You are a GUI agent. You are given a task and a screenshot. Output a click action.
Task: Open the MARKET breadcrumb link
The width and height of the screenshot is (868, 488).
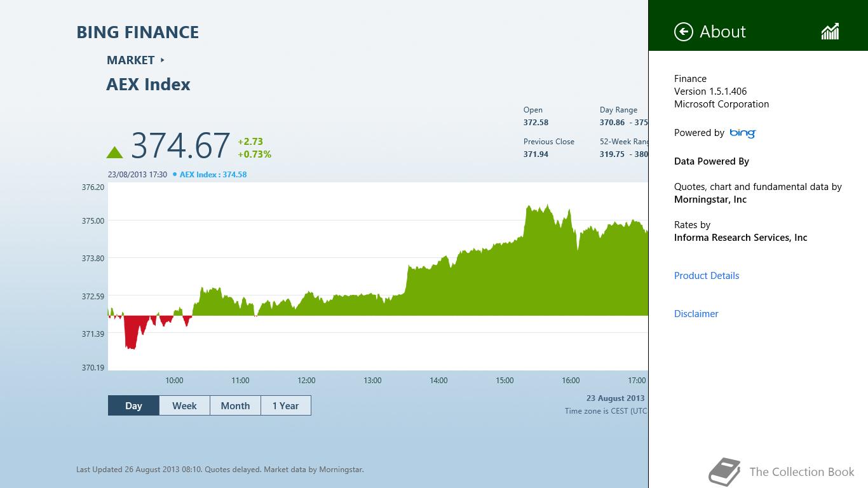[x=131, y=60]
